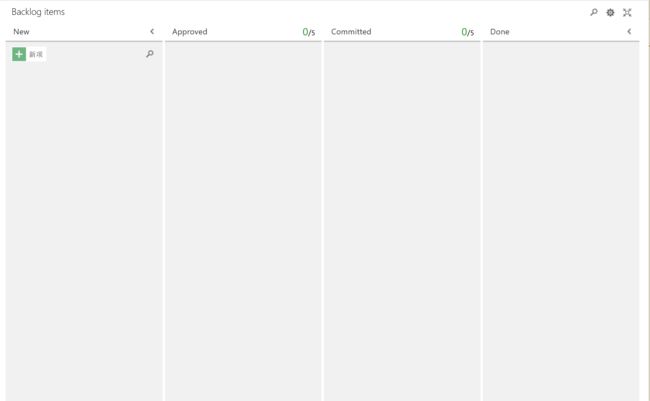Collapse the Done column chevron

629,31
